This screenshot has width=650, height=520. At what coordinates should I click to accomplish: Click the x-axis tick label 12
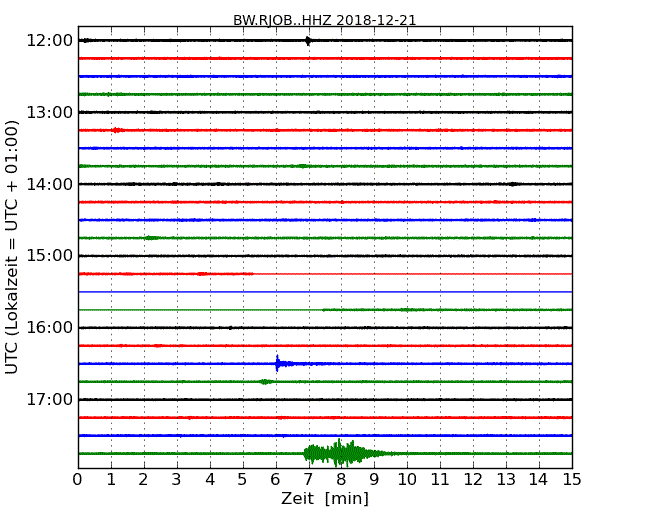(x=473, y=480)
